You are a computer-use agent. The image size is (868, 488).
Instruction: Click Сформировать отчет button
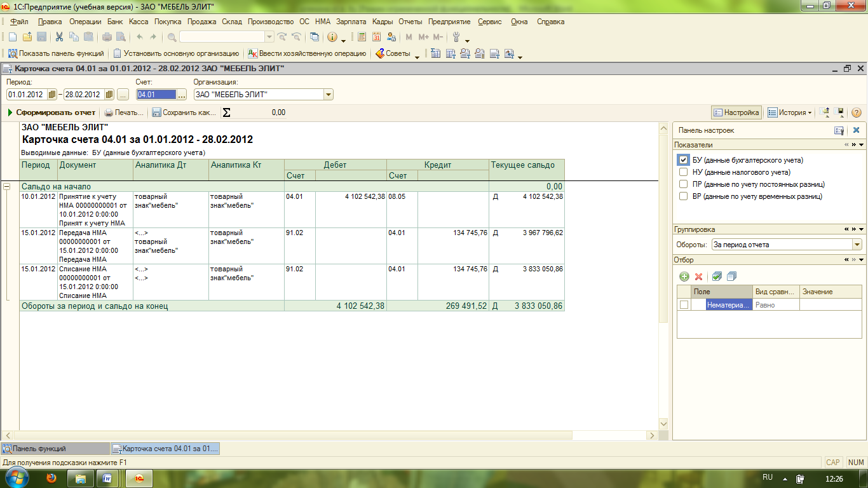pyautogui.click(x=51, y=112)
